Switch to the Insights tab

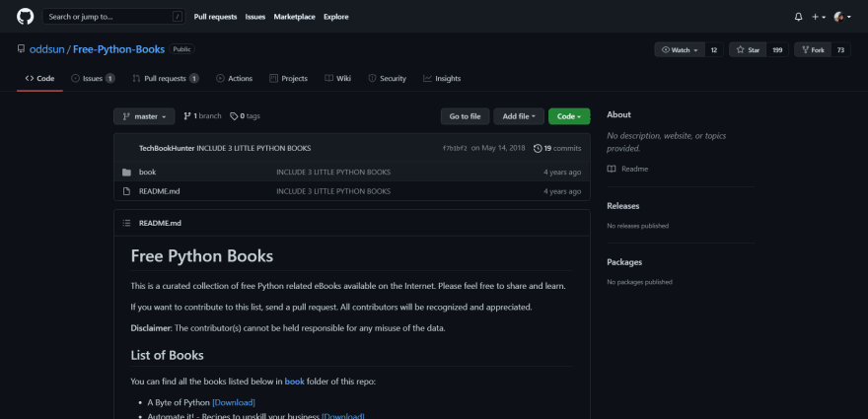tap(442, 79)
